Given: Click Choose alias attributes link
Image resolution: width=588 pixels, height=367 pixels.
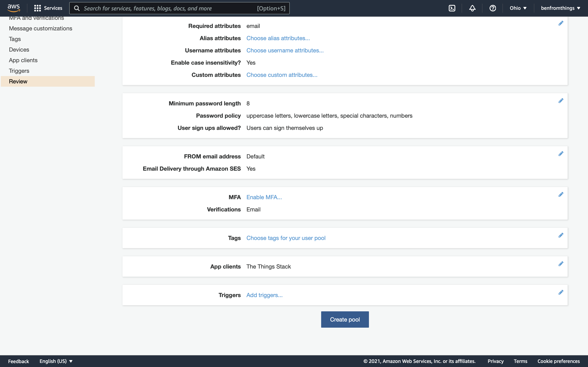Looking at the screenshot, I should click(x=278, y=38).
